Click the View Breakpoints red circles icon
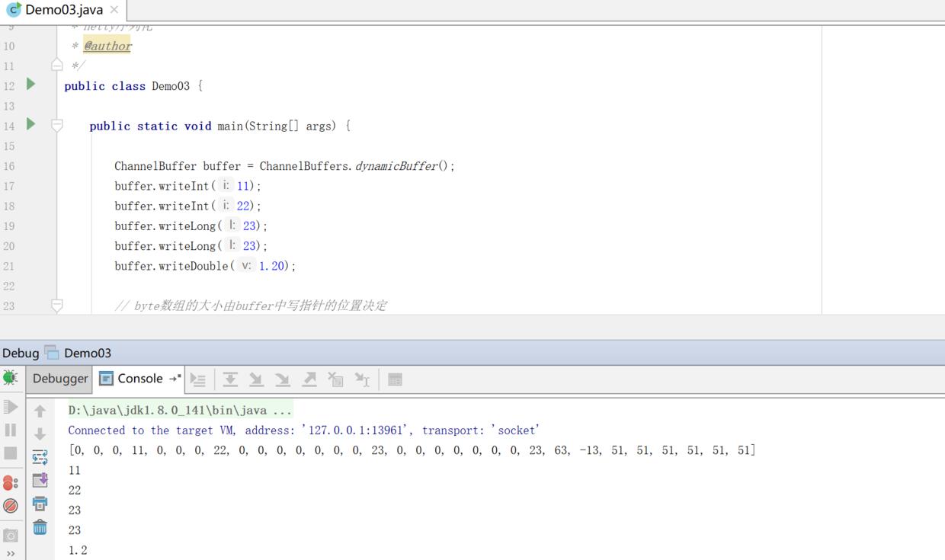The width and height of the screenshot is (945, 560). (x=10, y=483)
